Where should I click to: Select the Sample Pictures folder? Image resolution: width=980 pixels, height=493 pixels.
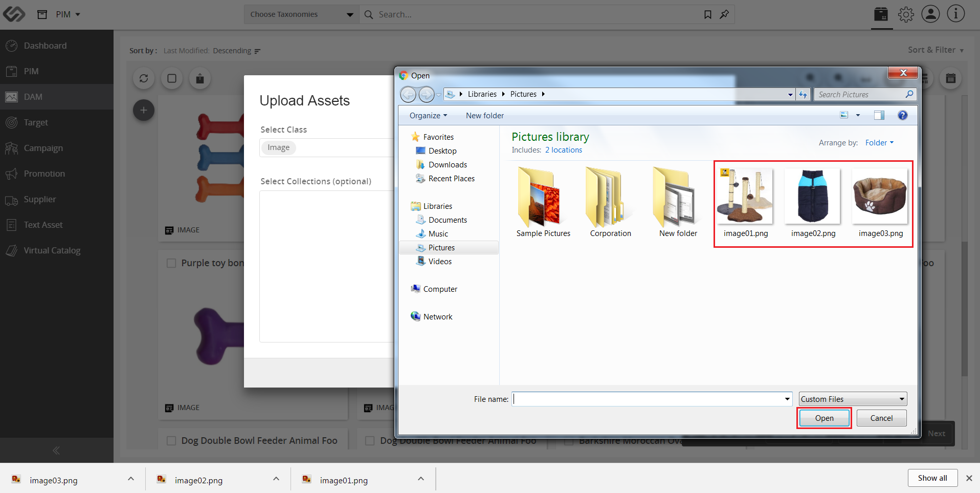coord(543,202)
